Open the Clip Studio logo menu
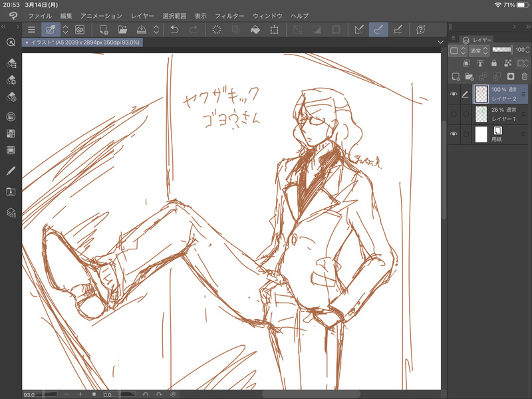532x399 pixels. [13, 15]
